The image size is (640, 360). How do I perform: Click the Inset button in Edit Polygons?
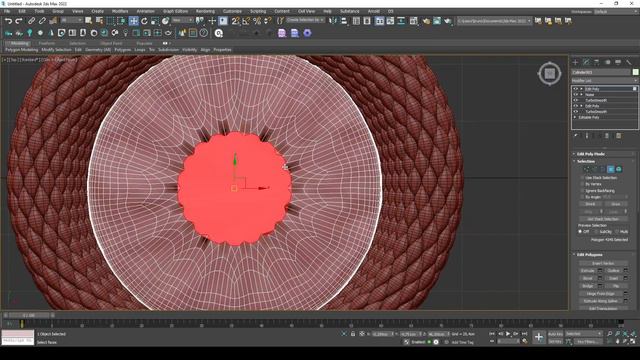(613, 278)
